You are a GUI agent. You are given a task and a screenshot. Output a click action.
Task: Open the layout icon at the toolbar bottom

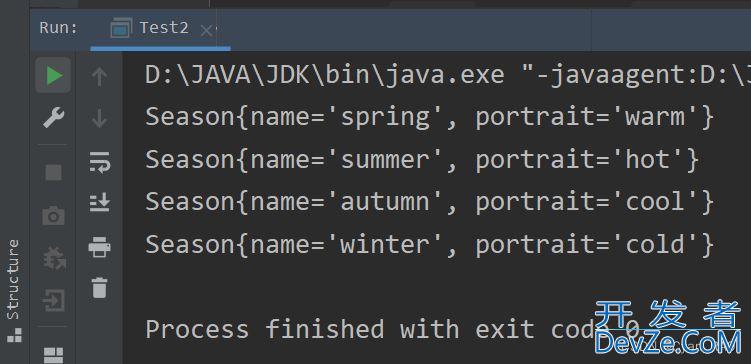pyautogui.click(x=54, y=355)
